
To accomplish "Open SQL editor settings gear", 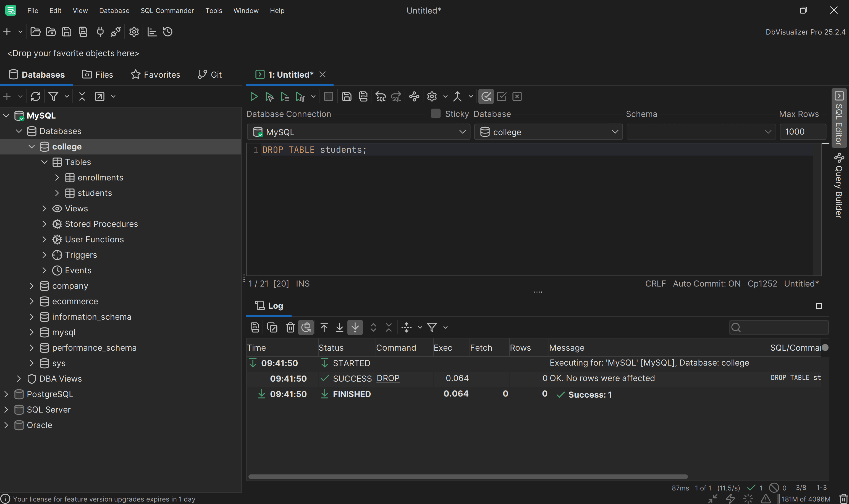I will 432,96.
